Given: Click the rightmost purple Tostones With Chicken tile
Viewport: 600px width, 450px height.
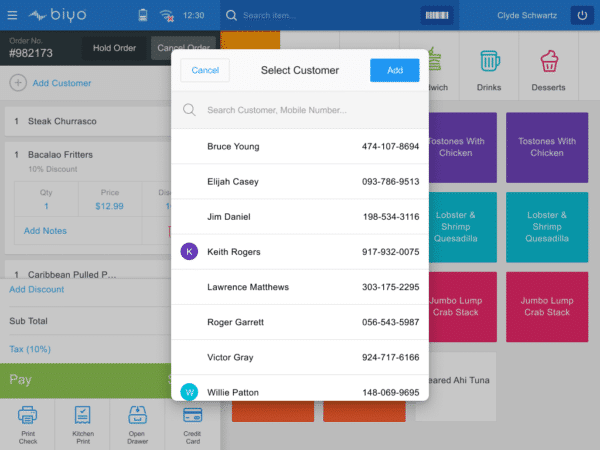Looking at the screenshot, I should [x=547, y=147].
